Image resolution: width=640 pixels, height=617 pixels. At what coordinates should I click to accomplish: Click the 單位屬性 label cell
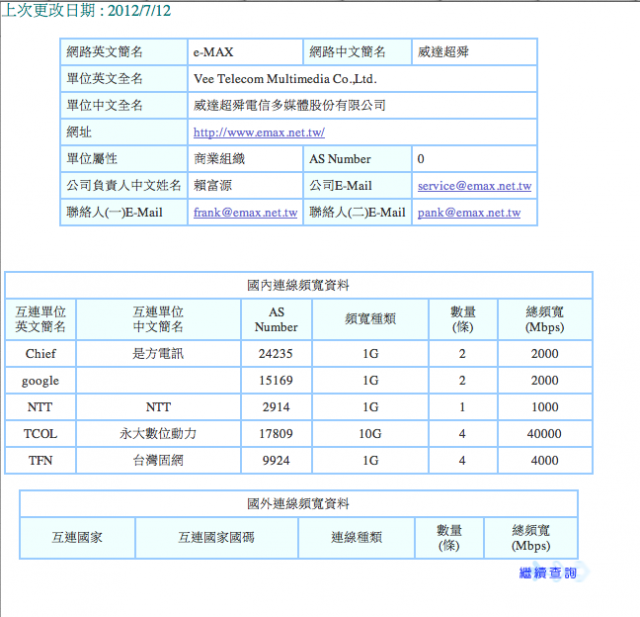(124, 159)
